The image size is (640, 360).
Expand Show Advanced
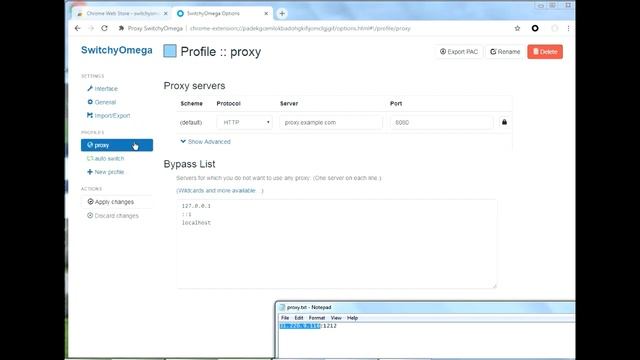coord(205,142)
